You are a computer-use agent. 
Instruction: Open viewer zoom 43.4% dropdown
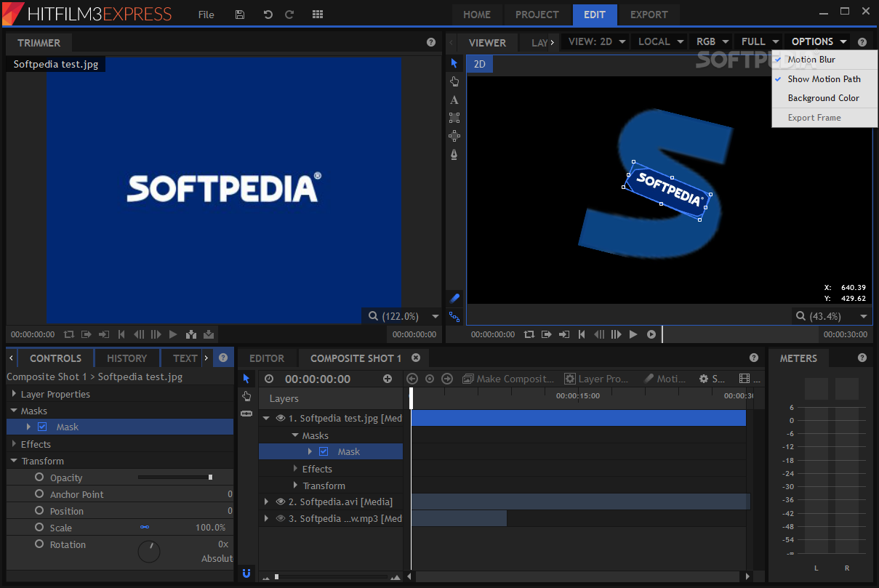(x=832, y=316)
